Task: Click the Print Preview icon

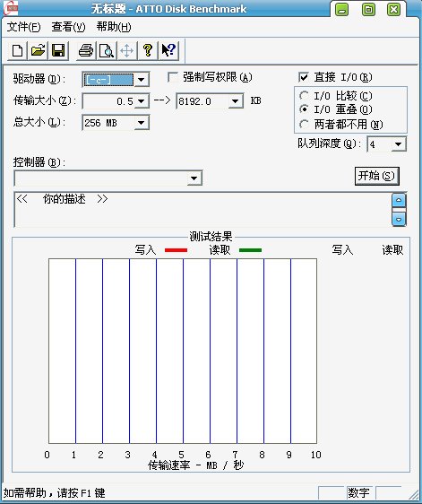Action: 107,50
